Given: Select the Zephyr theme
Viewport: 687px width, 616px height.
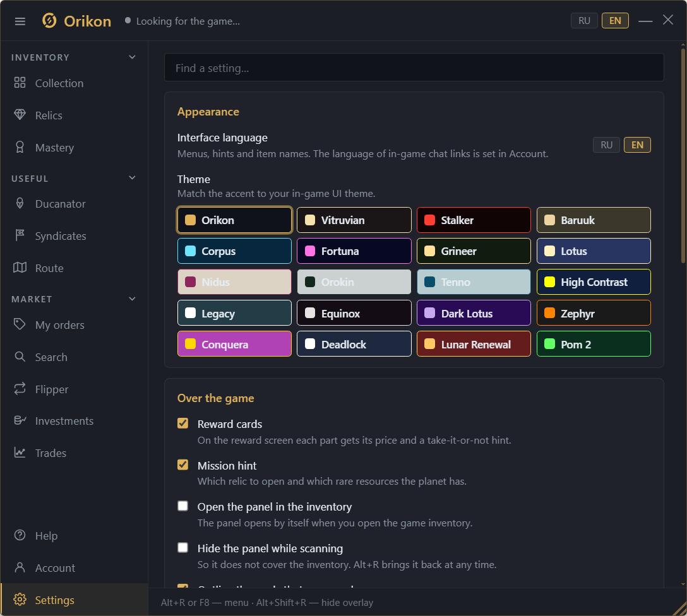Looking at the screenshot, I should pyautogui.click(x=594, y=313).
